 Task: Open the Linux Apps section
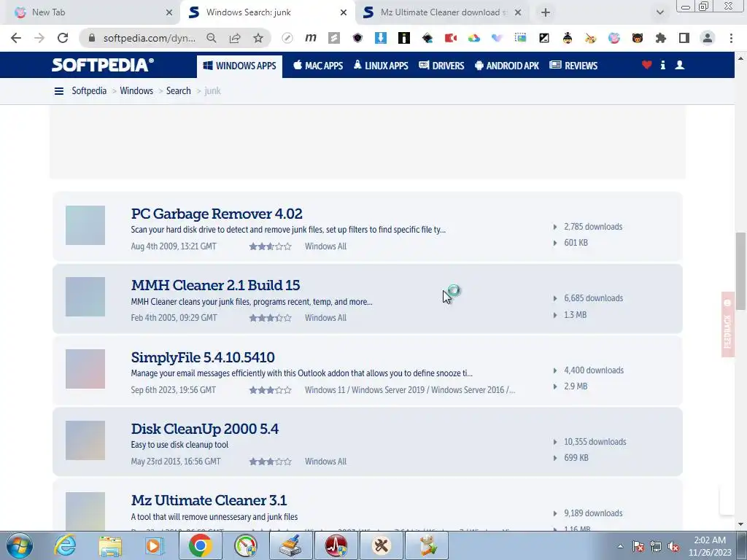(381, 66)
